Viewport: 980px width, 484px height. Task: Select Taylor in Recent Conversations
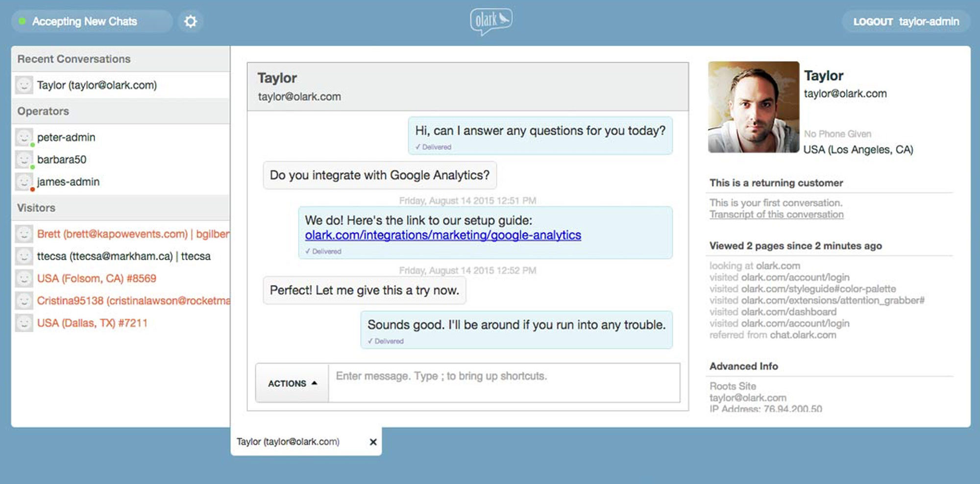point(97,85)
